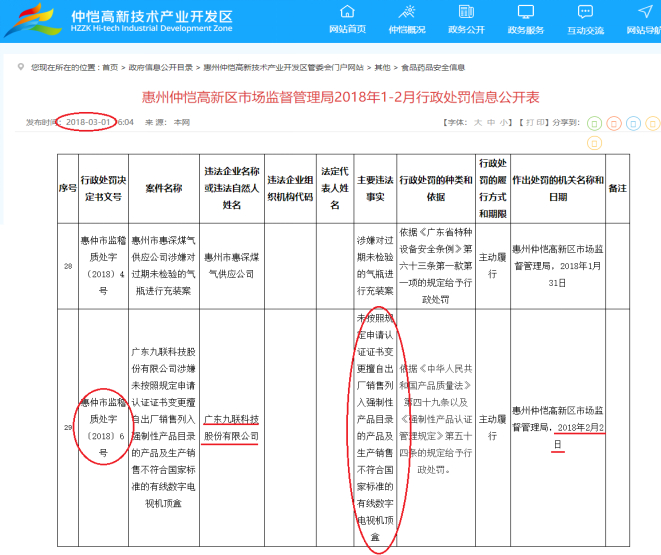This screenshot has height=555, width=661.
Task: Click the red-orange share icon
Action: (614, 123)
